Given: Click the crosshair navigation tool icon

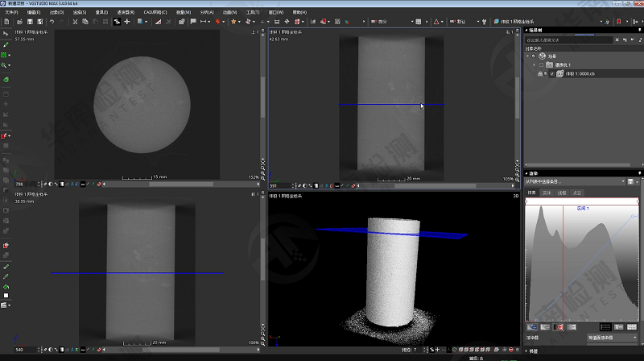Looking at the screenshot, I should (x=126, y=22).
